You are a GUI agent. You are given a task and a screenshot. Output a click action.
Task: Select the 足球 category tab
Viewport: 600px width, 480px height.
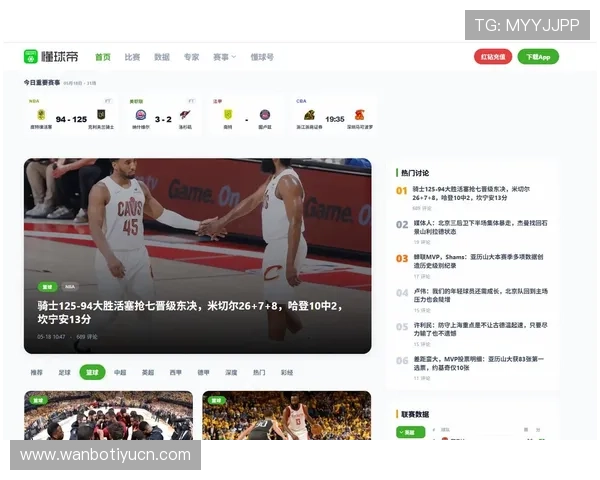click(x=64, y=372)
